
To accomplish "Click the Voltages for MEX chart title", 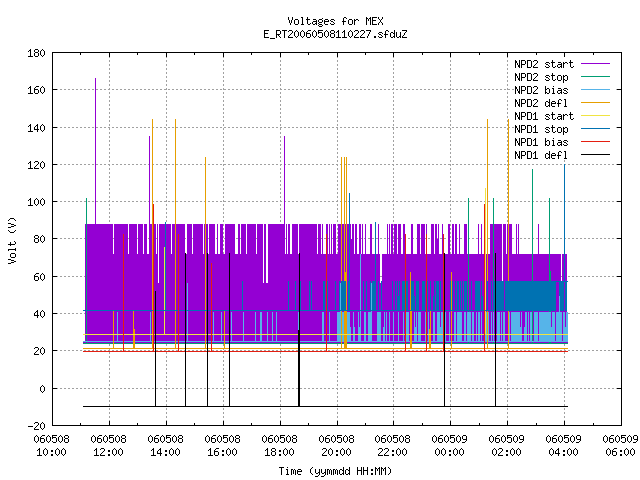I will click(336, 21).
